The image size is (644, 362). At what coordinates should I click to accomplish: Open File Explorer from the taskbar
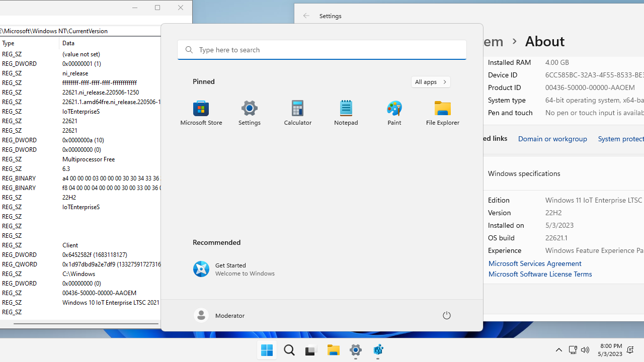[x=334, y=350]
